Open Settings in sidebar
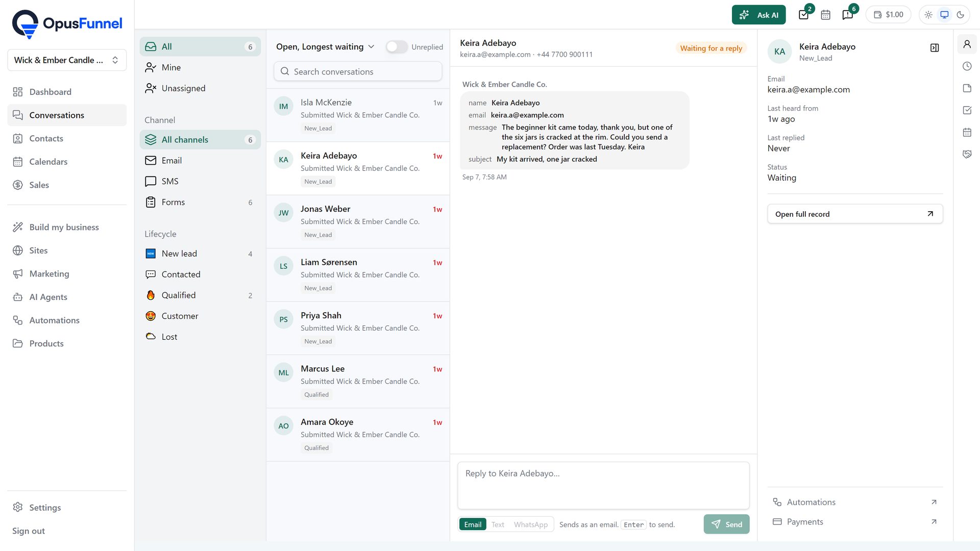Screen dimensions: 980x551 (x=67, y=508)
